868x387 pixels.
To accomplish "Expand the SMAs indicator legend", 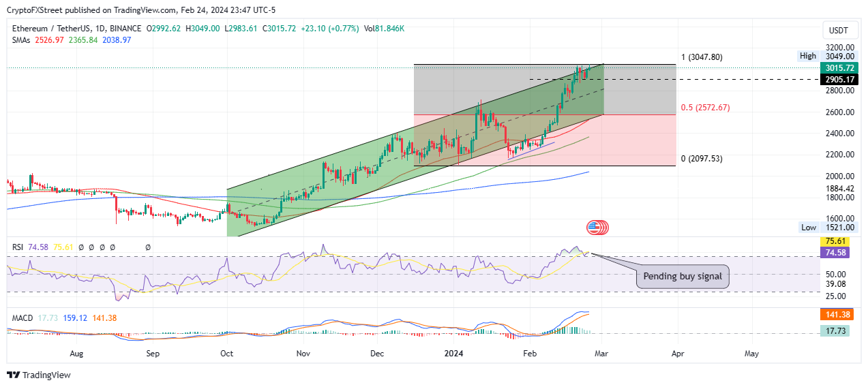I will click(23, 40).
